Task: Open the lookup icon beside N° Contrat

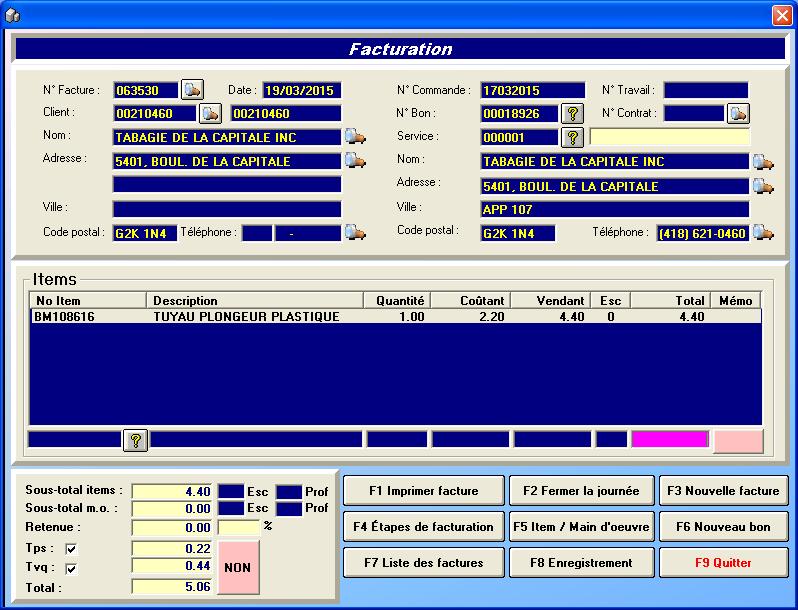Action: pos(738,113)
